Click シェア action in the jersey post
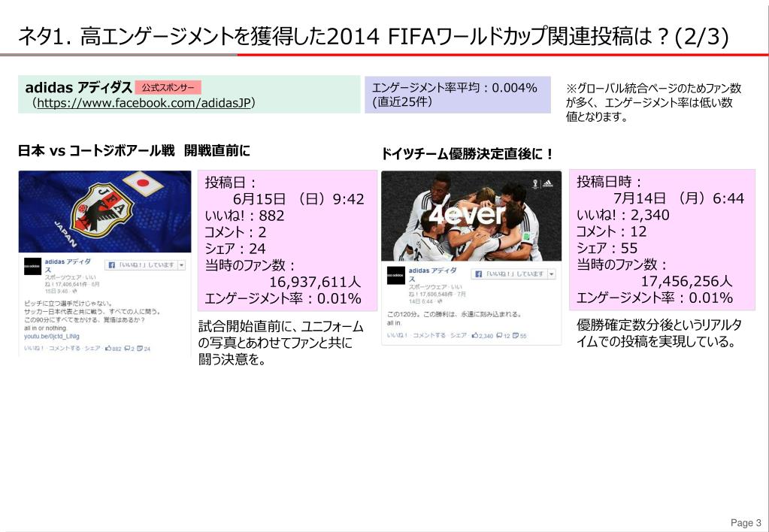 [92, 349]
